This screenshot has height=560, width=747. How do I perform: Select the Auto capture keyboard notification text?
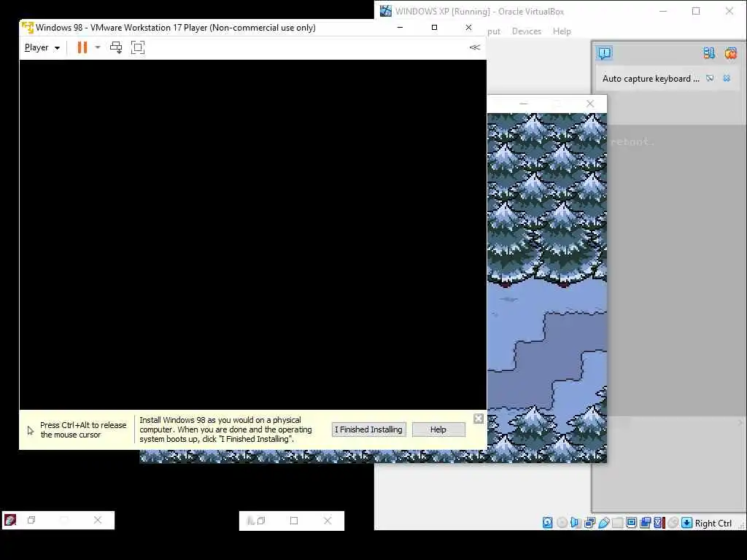pyautogui.click(x=651, y=79)
